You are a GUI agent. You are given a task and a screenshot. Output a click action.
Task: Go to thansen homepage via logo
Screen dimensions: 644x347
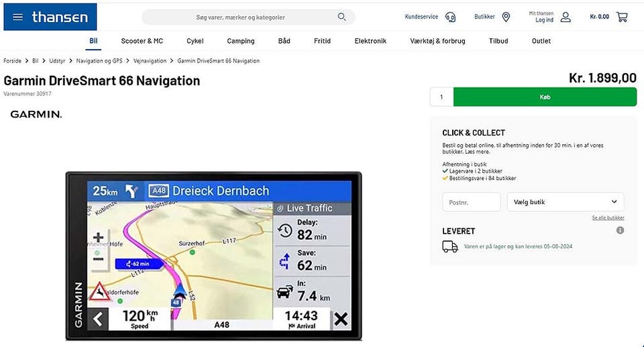tap(60, 17)
